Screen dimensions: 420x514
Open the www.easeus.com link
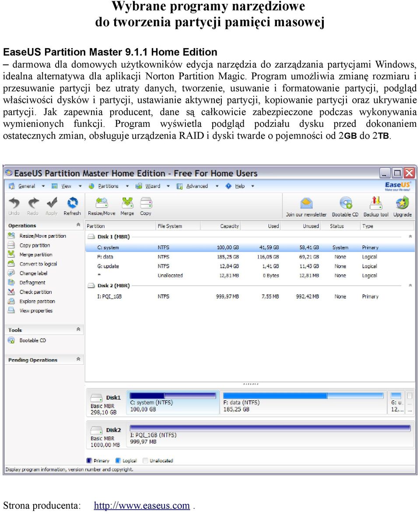click(x=142, y=506)
